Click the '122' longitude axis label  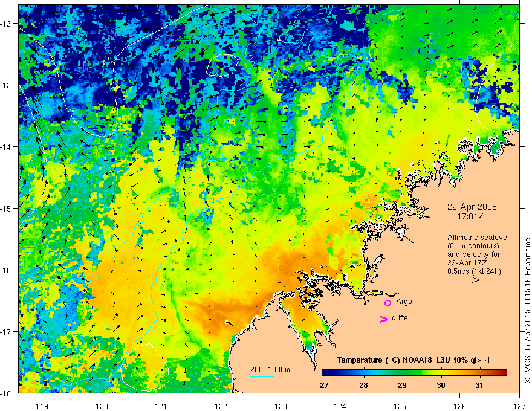click(221, 406)
